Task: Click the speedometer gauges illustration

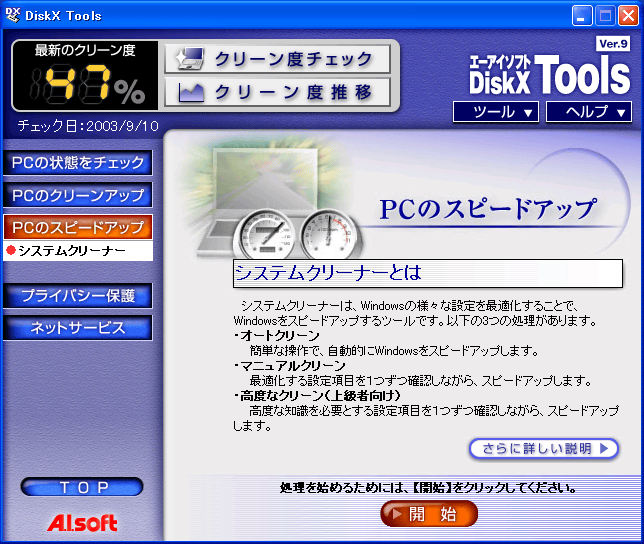Action: pos(297,235)
